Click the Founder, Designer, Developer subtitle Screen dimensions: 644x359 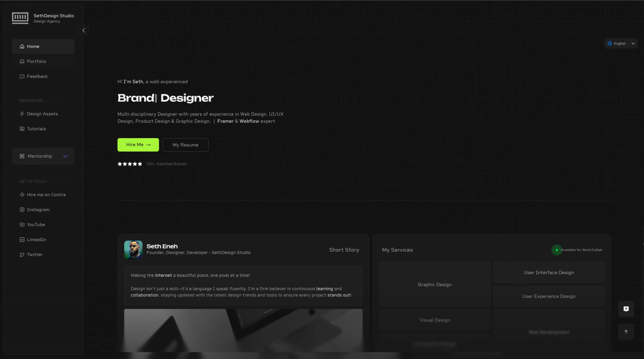(199, 253)
